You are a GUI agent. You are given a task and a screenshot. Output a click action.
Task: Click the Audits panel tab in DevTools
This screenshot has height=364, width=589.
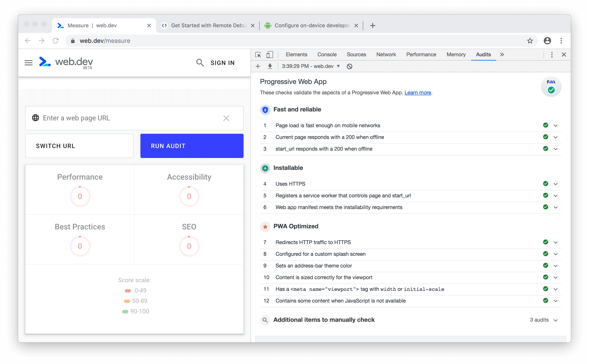pos(483,55)
